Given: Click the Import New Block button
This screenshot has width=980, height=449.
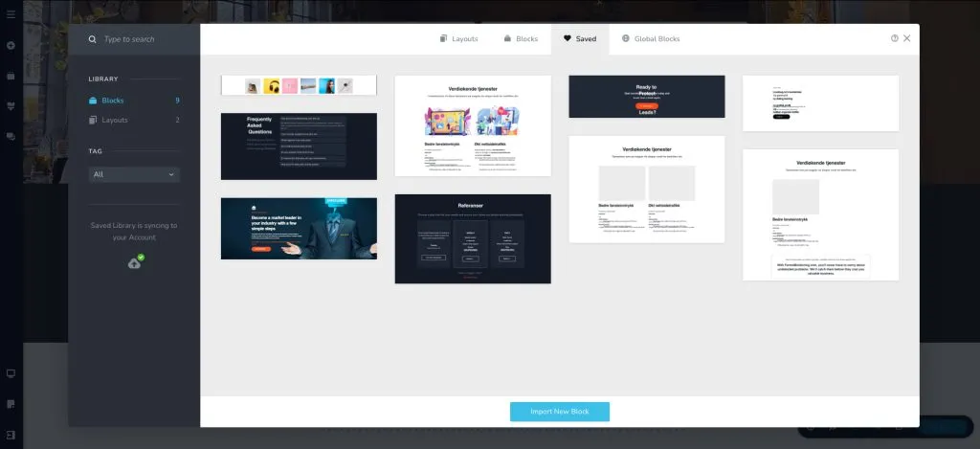Looking at the screenshot, I should [559, 412].
